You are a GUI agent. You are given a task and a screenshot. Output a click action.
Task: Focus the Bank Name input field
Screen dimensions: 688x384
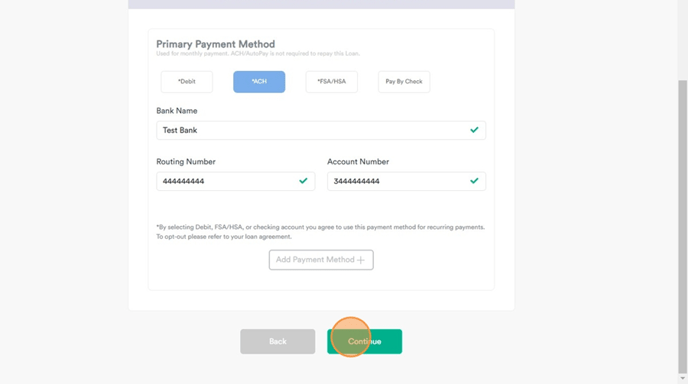(x=321, y=130)
